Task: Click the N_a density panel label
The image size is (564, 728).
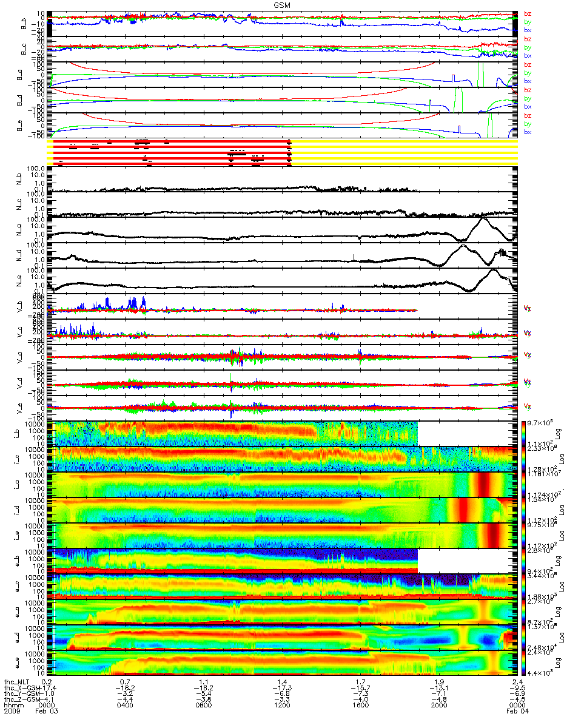Action: tap(20, 231)
